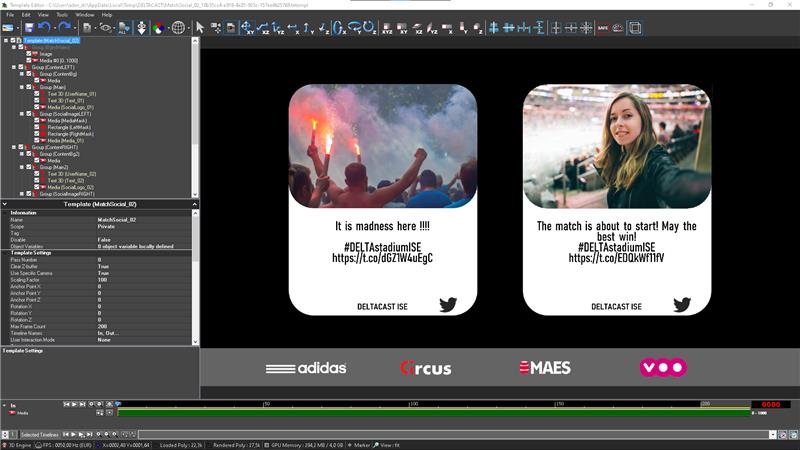This screenshot has height=450, width=800.
Task: Uncheck the Image item checkbox in tree
Action: click(29, 54)
